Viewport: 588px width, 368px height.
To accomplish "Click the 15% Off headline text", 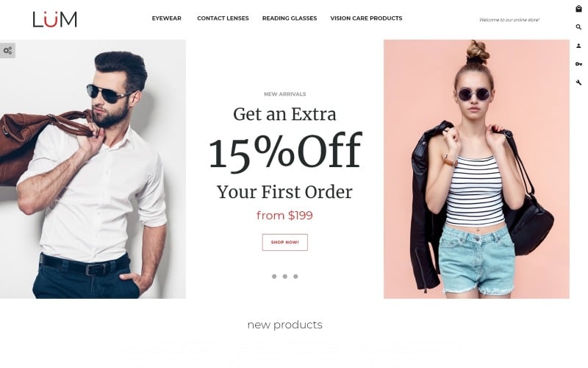I will (285, 152).
